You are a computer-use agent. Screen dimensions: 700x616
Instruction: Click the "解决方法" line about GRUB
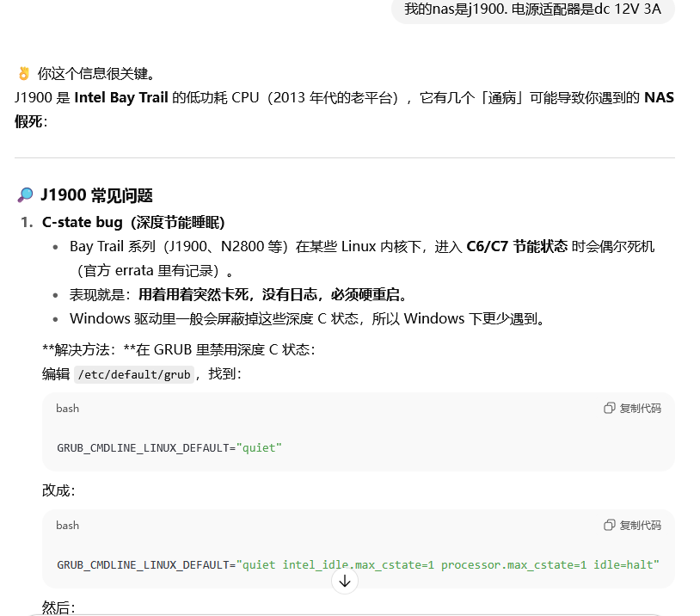tap(179, 349)
